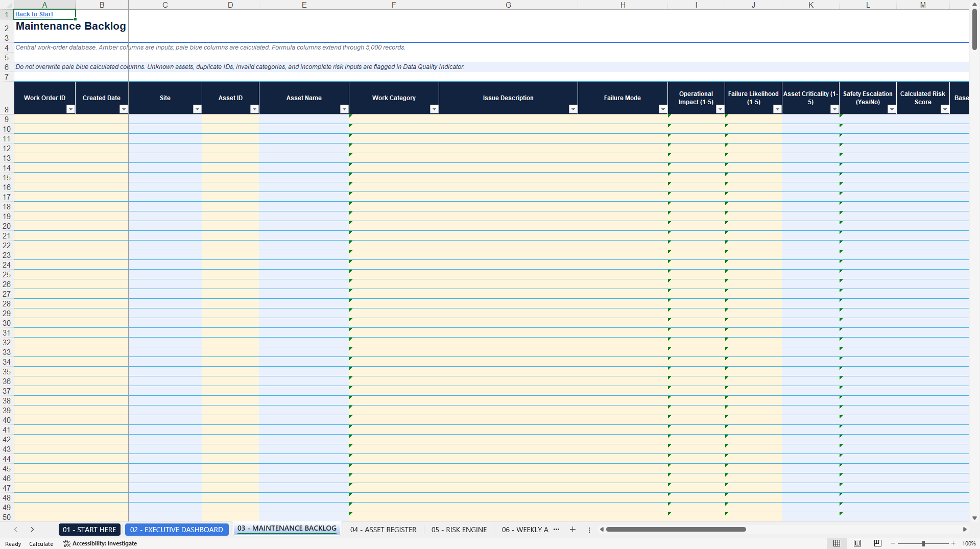
Task: Select the 03 - MAINTENANCE BACKLOG sheet tab
Action: [287, 529]
